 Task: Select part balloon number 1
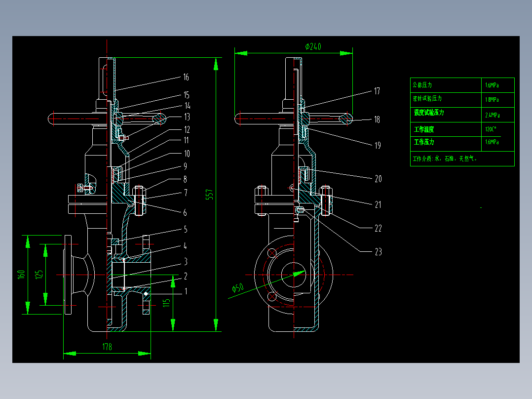186,291
